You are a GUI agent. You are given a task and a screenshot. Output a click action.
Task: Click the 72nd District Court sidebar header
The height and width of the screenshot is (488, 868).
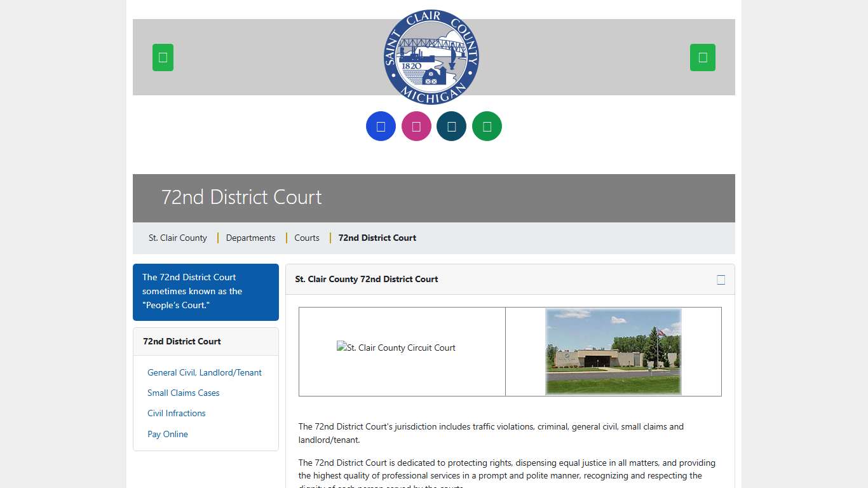click(182, 341)
